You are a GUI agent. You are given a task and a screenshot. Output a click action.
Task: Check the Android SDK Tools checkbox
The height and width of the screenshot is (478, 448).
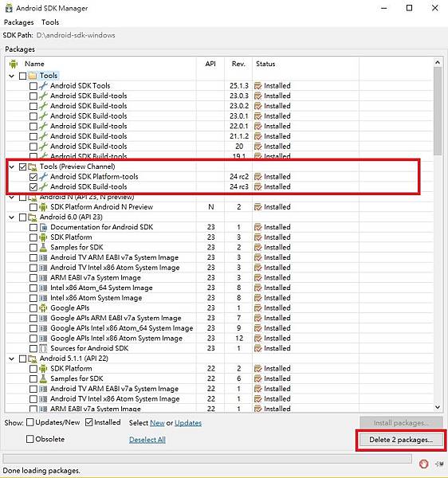point(33,86)
